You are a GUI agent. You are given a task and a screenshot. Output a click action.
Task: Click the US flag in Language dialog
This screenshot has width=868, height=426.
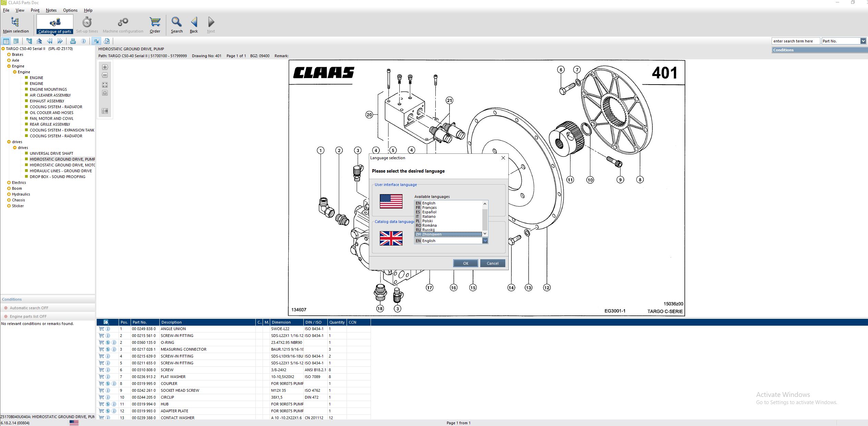[391, 201]
